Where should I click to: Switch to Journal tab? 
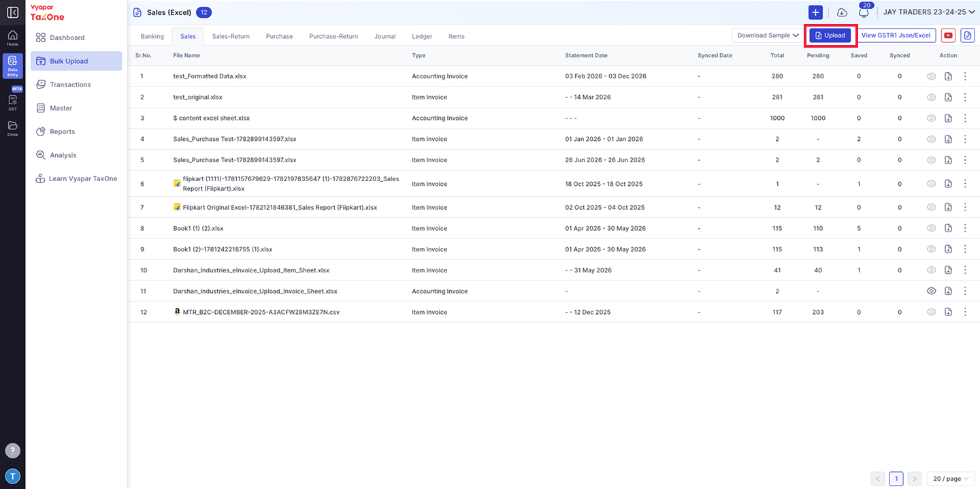[x=385, y=36]
